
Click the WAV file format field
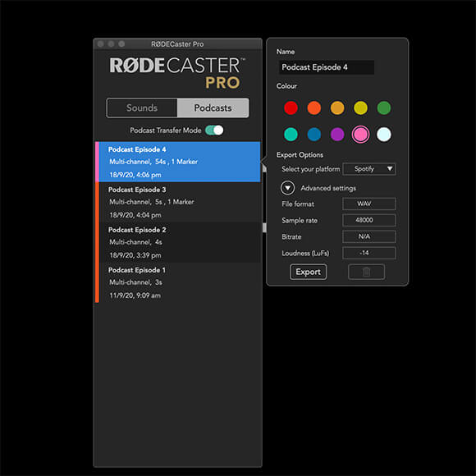[368, 204]
